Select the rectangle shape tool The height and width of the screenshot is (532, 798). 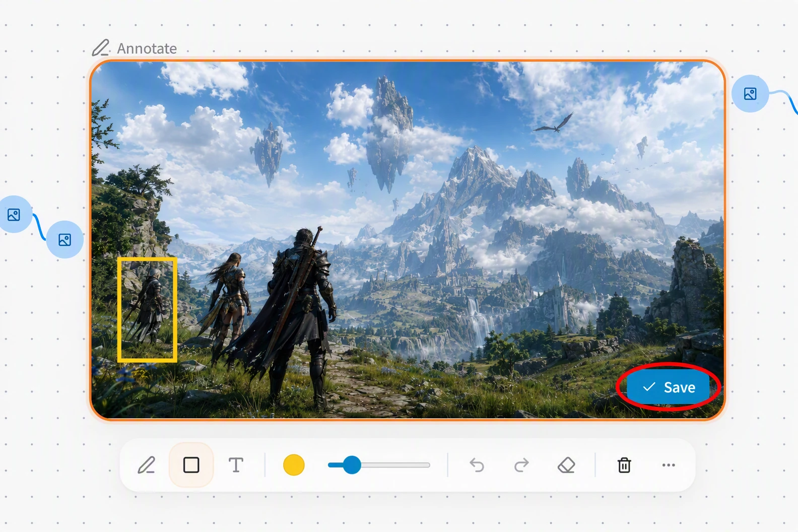coord(191,465)
